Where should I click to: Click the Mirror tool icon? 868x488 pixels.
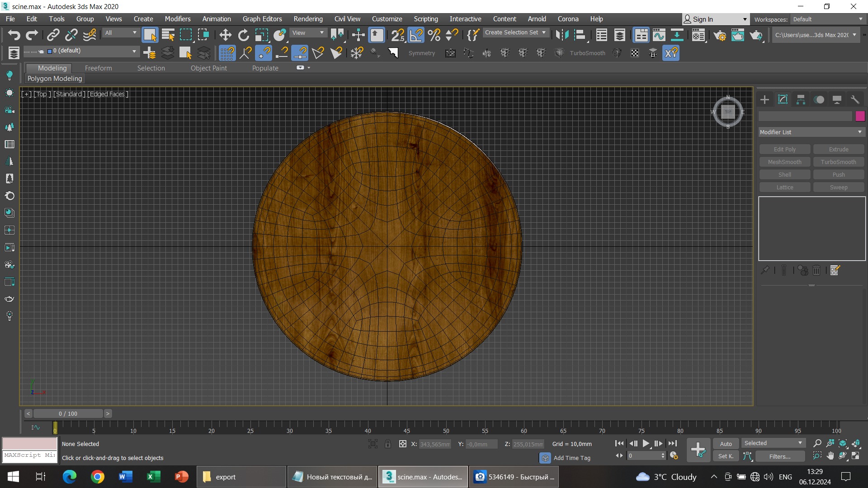562,35
